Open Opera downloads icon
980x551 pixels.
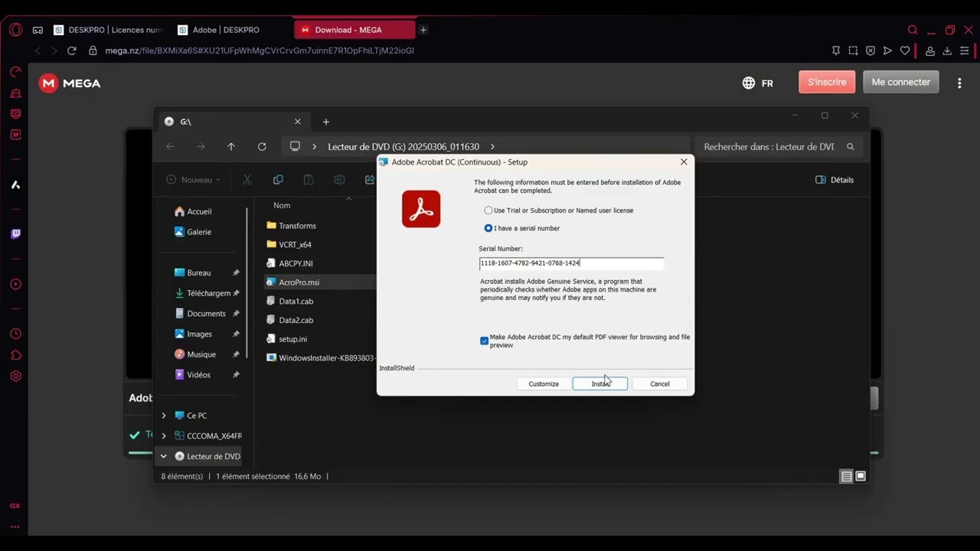(x=947, y=51)
